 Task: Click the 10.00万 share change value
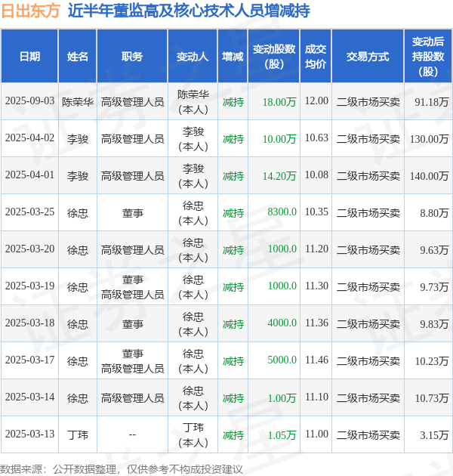[x=279, y=139]
